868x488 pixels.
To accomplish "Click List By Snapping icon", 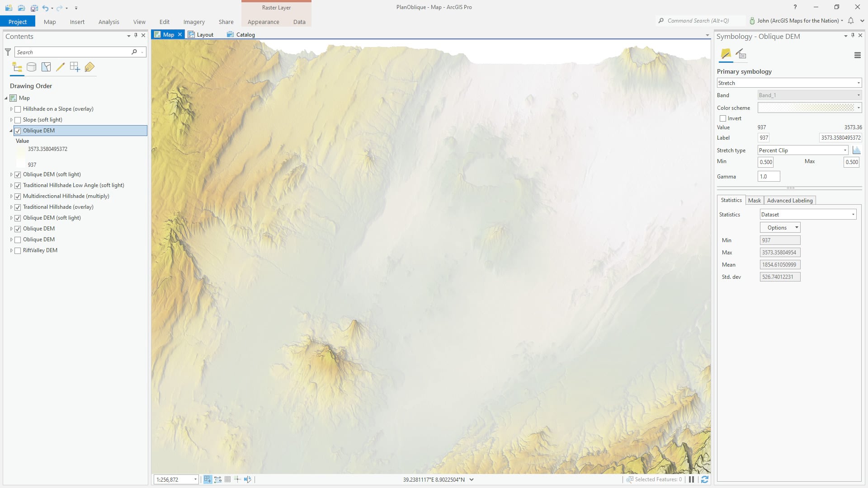I will click(75, 67).
